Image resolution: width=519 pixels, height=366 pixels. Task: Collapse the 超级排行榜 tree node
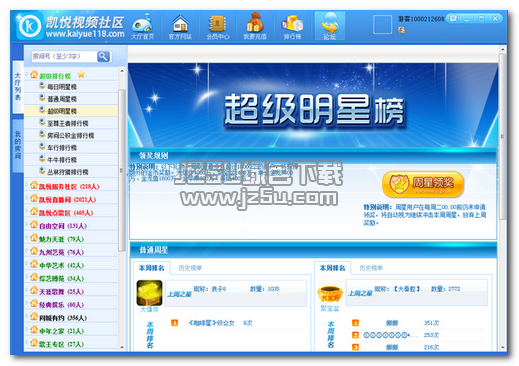pyautogui.click(x=27, y=74)
